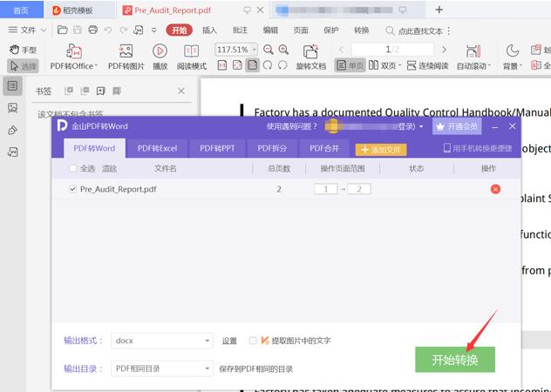Open the bookmark panel sidebar icon

[x=13, y=85]
